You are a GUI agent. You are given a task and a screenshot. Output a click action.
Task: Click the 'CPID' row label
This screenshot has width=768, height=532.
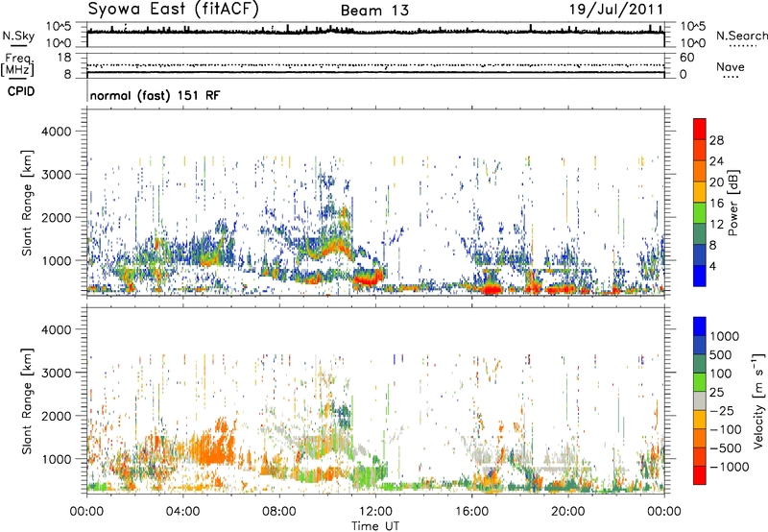click(21, 91)
